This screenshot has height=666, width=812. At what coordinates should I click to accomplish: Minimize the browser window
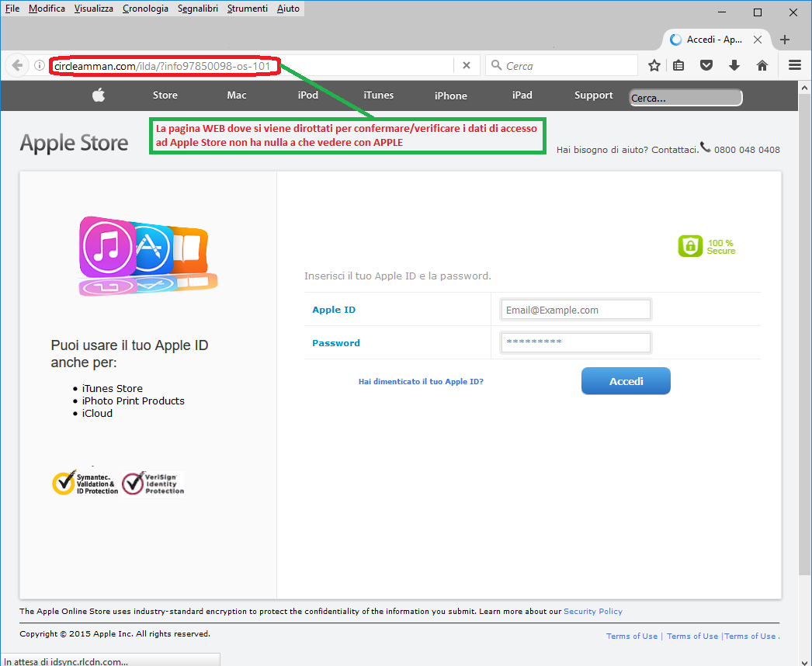[x=722, y=12]
